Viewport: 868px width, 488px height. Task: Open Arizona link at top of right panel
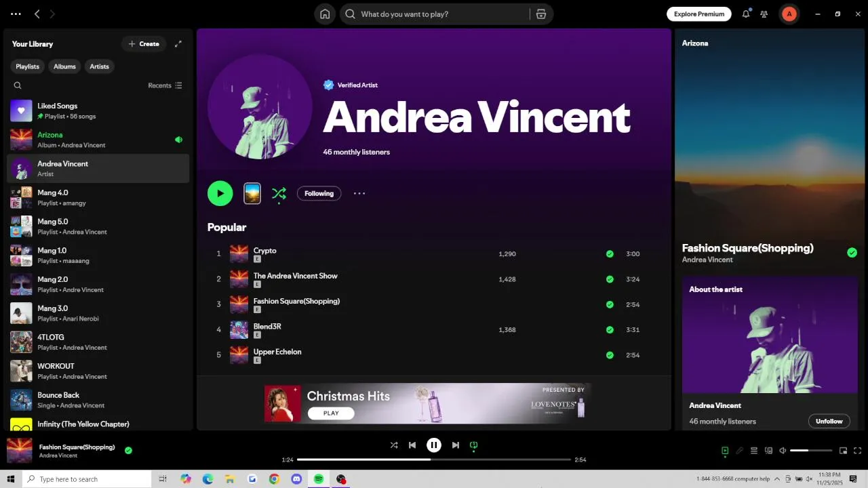(695, 43)
